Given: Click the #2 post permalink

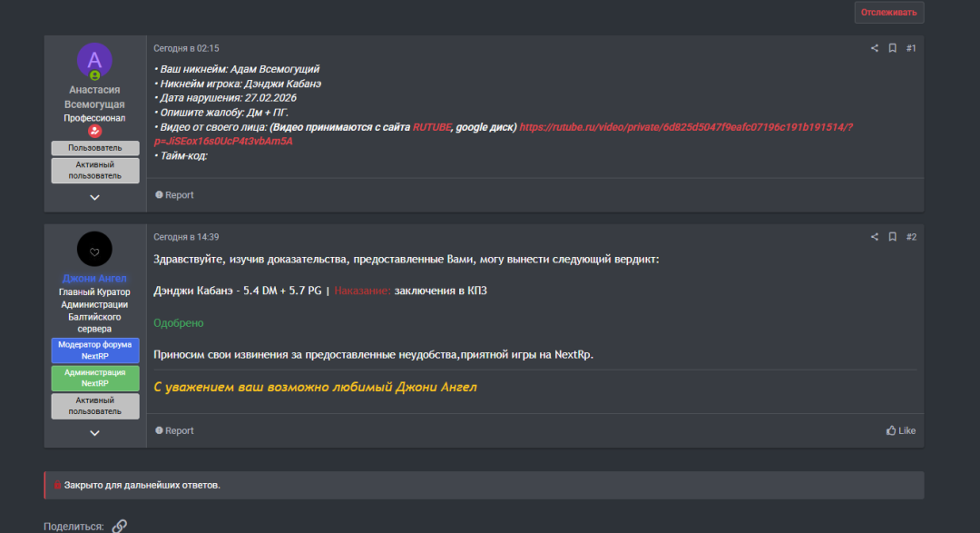Looking at the screenshot, I should [x=911, y=237].
